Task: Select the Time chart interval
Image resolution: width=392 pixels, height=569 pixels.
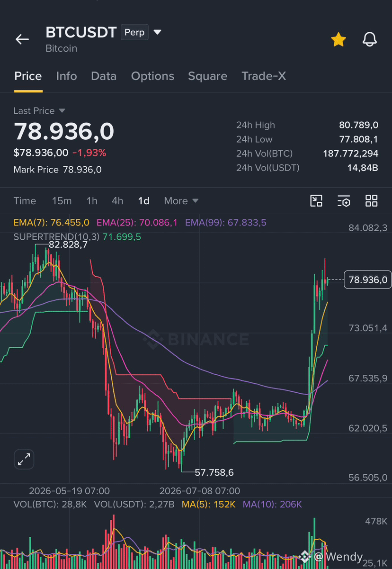Action: tap(25, 201)
